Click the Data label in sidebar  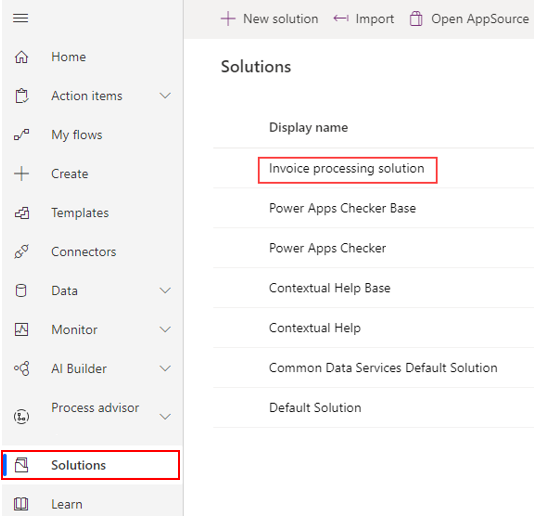pyautogui.click(x=64, y=290)
